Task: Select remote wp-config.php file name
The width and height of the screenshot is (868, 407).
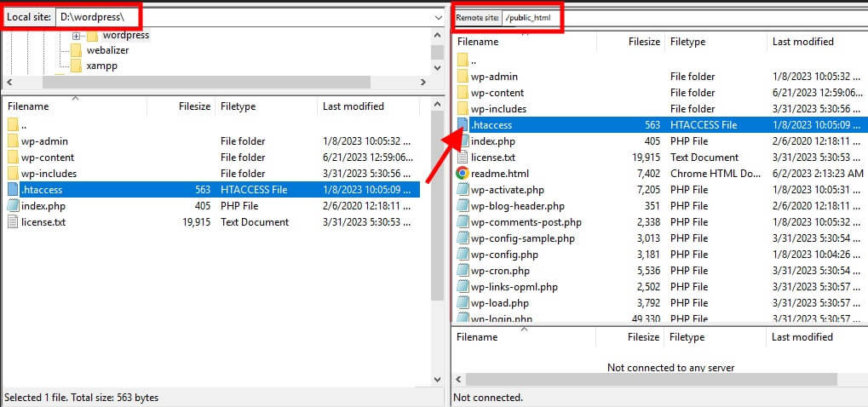Action: tap(504, 255)
